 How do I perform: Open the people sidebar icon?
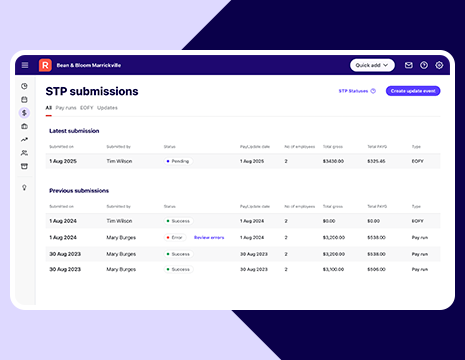click(24, 153)
